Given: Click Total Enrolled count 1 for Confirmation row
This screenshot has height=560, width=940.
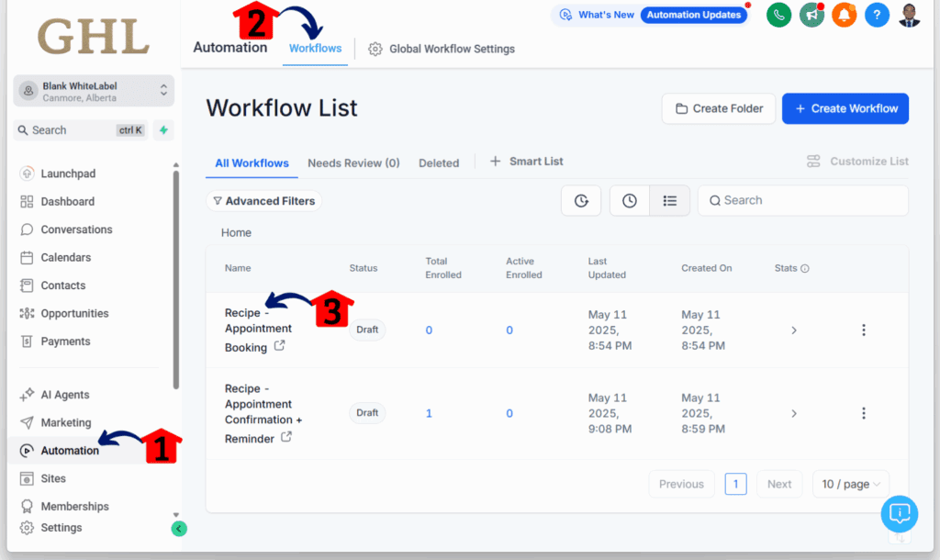Looking at the screenshot, I should [x=429, y=413].
